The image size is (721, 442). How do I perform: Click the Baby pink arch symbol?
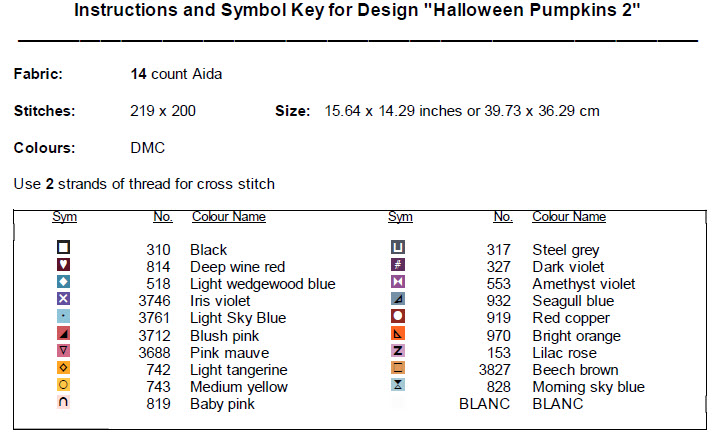[x=64, y=402]
